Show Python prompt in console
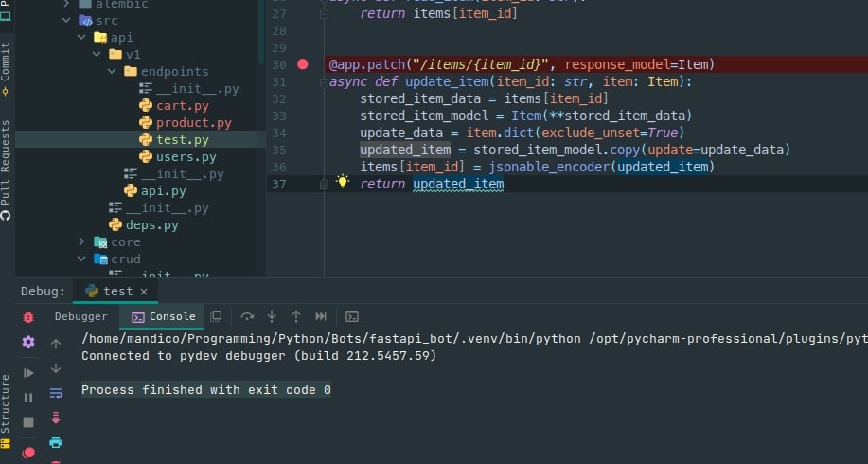Screen dimensions: 868x464 pos(352,316)
